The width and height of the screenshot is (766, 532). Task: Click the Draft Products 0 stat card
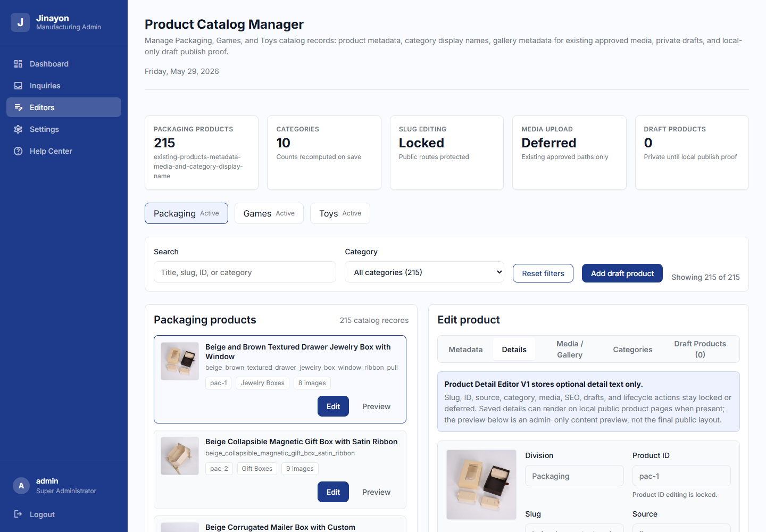[x=692, y=153]
